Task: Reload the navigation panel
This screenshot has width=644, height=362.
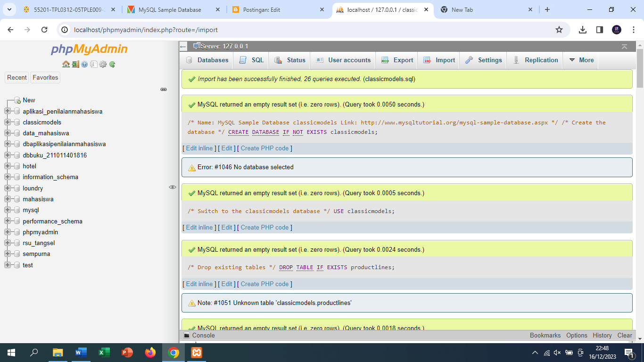Action: click(x=112, y=64)
